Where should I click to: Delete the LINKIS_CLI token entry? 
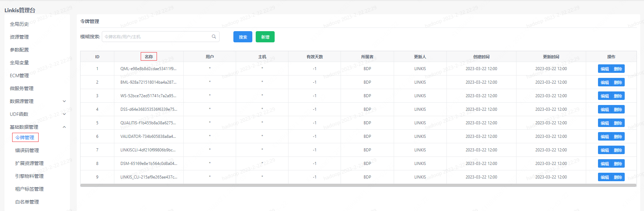point(618,177)
